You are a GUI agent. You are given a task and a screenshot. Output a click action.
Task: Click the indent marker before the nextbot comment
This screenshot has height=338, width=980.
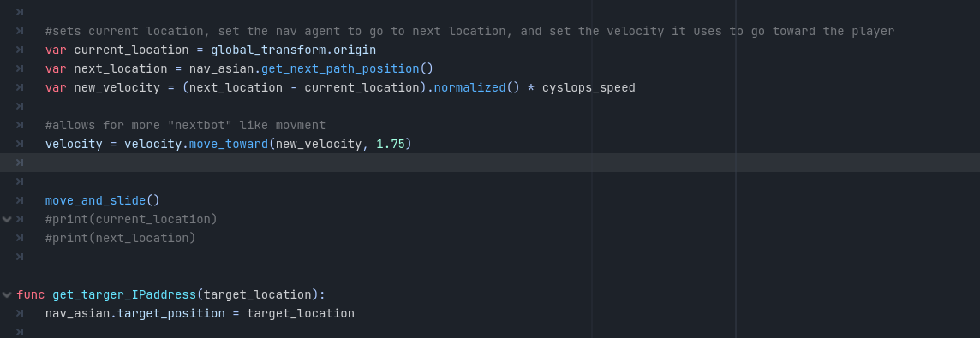pyautogui.click(x=20, y=125)
